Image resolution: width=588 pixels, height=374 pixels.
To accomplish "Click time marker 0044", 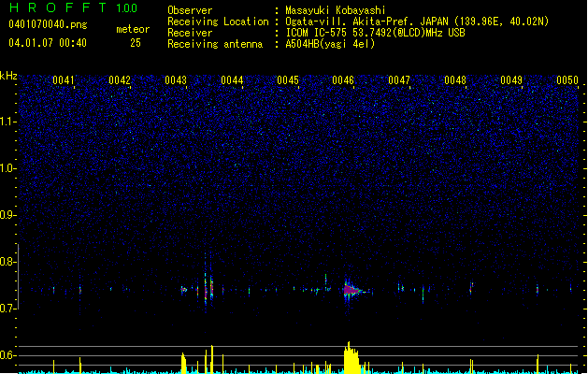I will coord(232,80).
